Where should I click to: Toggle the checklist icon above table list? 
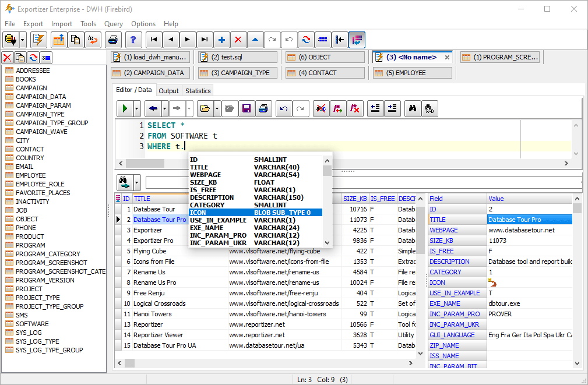(46, 58)
